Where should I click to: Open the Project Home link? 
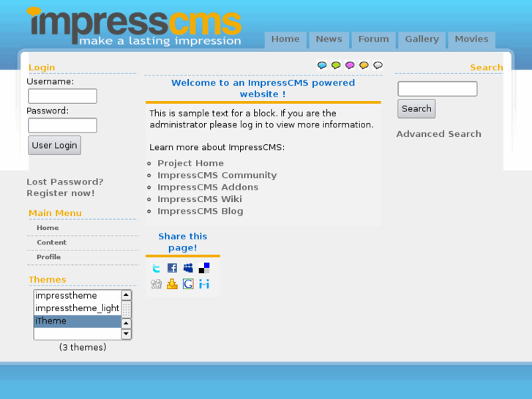click(190, 163)
